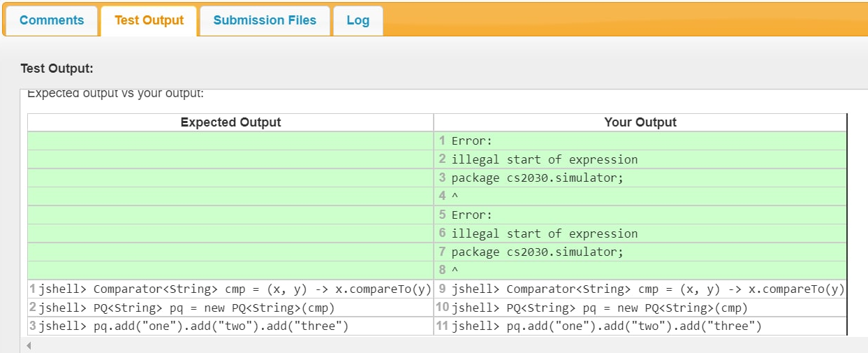Viewport: 868px width, 353px height.
Task: Click the Expected Output column header
Action: (x=230, y=122)
